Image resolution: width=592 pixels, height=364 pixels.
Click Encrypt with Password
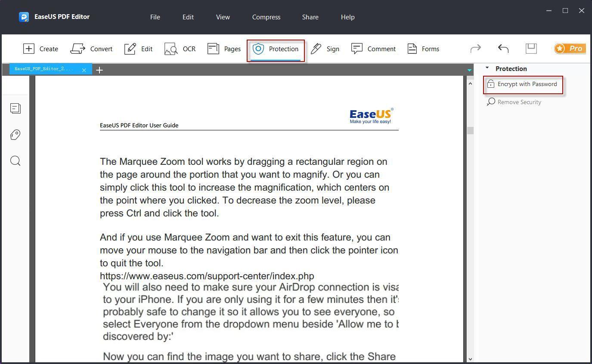click(523, 84)
